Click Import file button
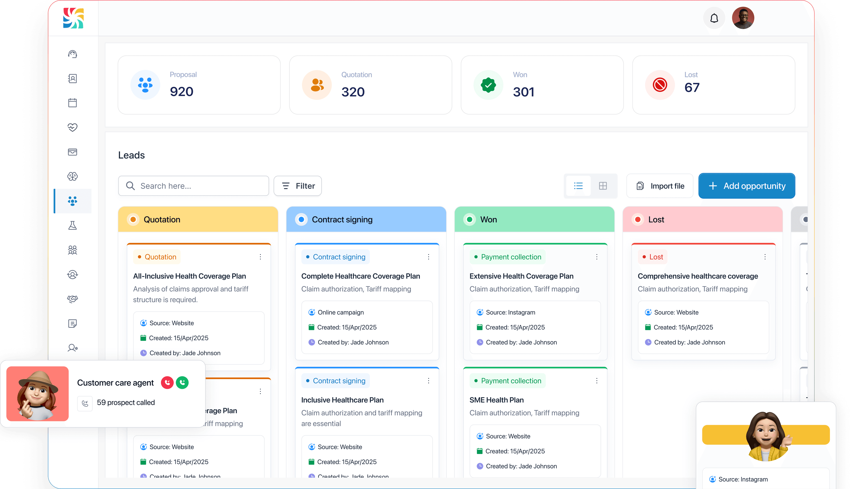The image size is (868, 489). point(660,186)
